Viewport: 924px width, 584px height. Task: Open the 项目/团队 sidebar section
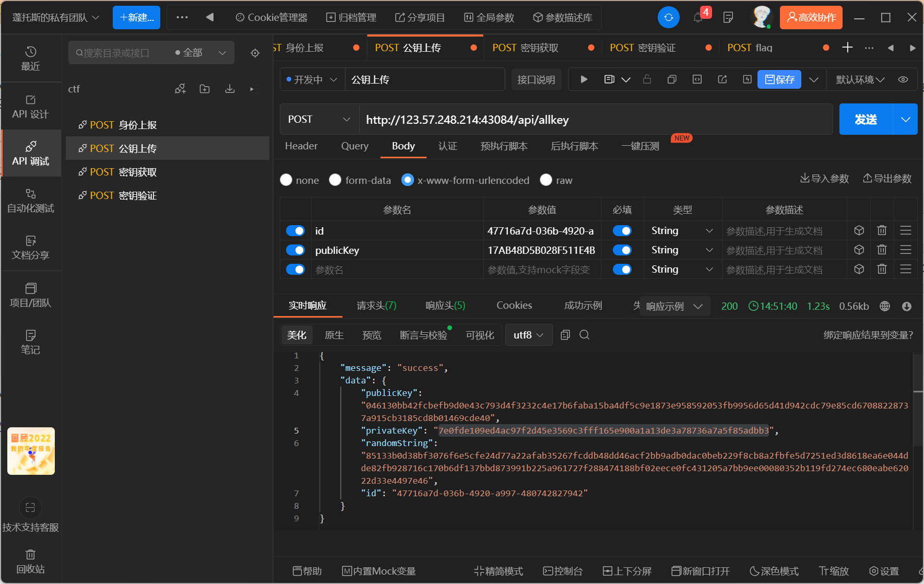point(31,295)
